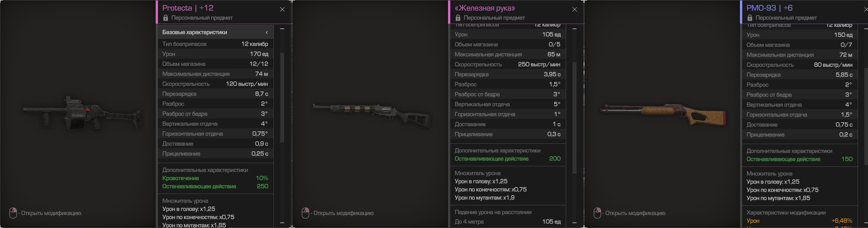
Task: Click mouse icon beside PMO-93 Открыть модификацию
Action: pos(597,213)
